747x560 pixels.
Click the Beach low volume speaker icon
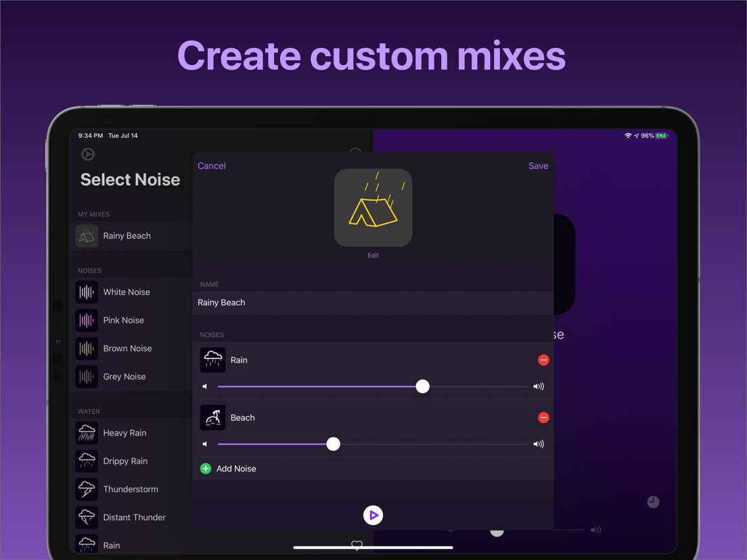pyautogui.click(x=205, y=444)
